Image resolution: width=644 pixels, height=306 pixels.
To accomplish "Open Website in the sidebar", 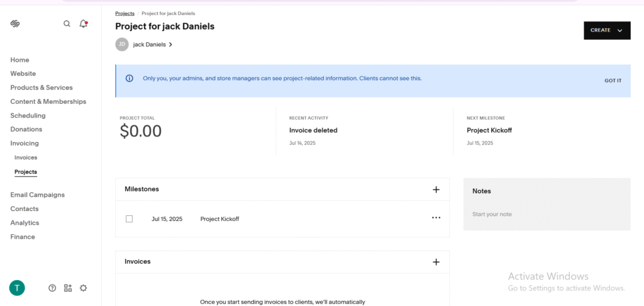I will (x=23, y=74).
